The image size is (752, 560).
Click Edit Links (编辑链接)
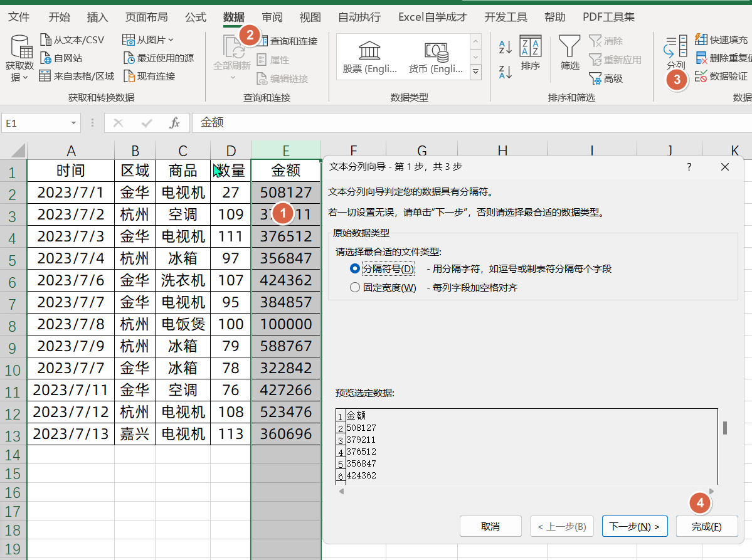pyautogui.click(x=282, y=78)
